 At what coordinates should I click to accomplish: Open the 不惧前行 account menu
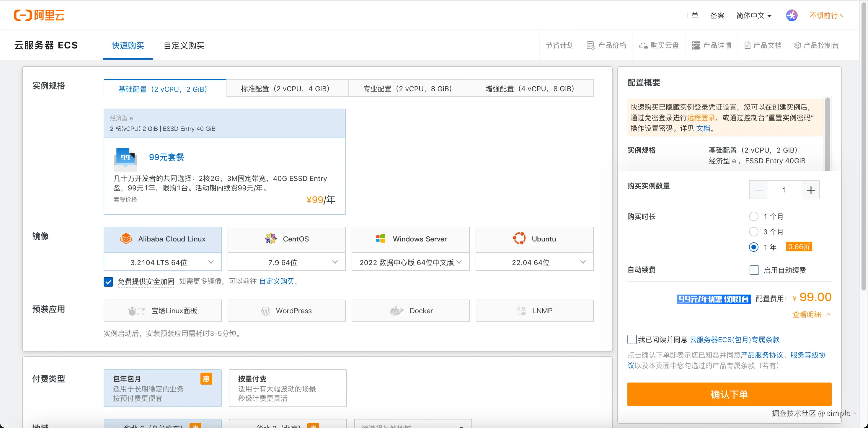[826, 16]
